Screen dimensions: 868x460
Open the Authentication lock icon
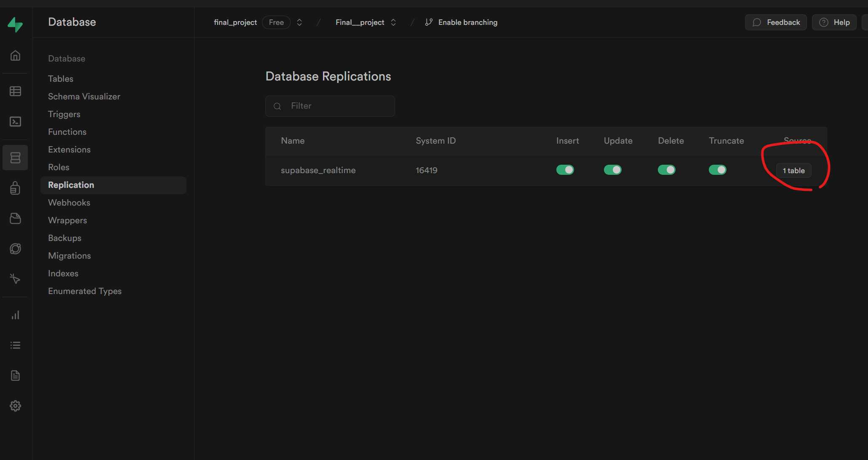coord(16,188)
